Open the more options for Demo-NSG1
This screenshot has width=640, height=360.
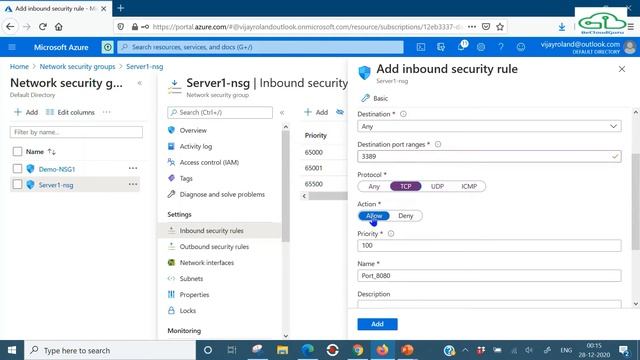coord(133,168)
